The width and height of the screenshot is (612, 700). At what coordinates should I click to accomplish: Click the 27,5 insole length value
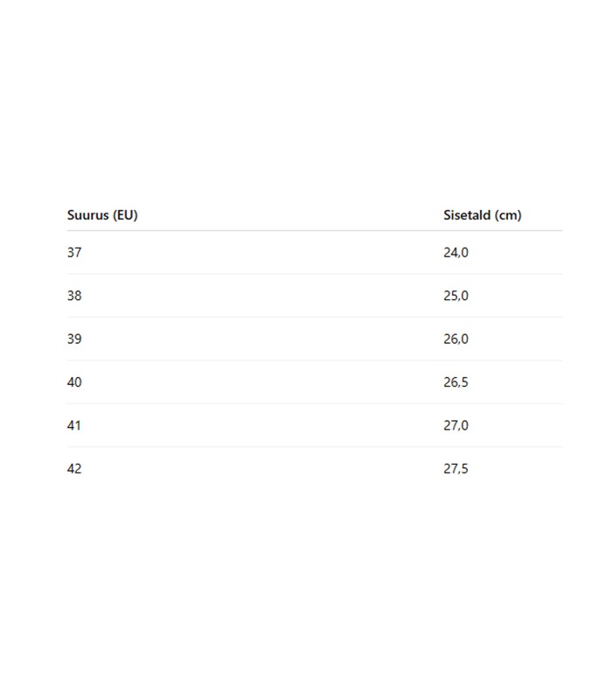click(x=456, y=469)
